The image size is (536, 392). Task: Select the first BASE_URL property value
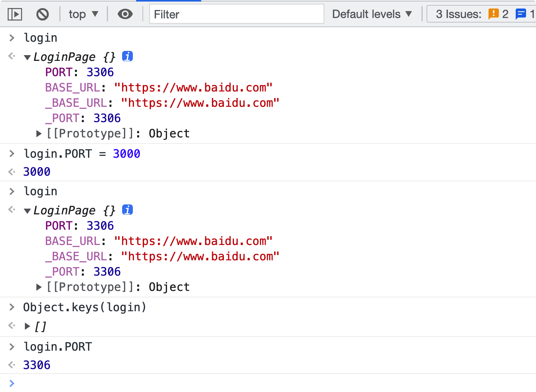[193, 88]
